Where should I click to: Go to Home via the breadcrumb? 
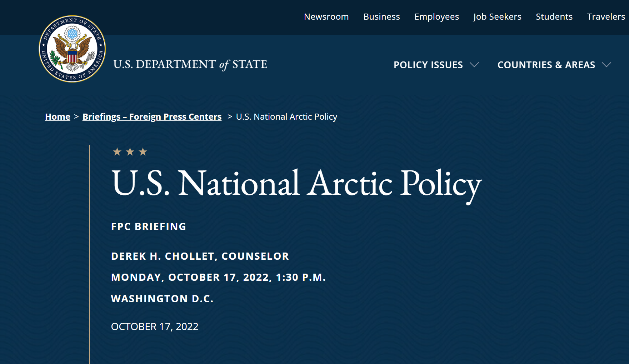click(58, 117)
